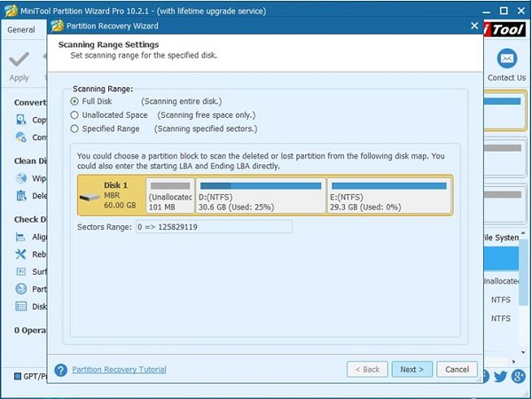Image resolution: width=532 pixels, height=399 pixels.
Task: Click the Surface Test icon in sidebar
Action: click(21, 271)
